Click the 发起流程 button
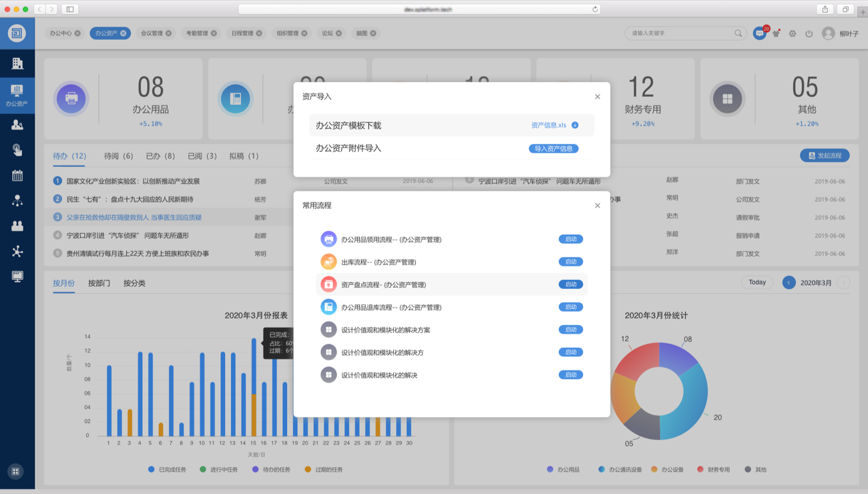Screen dimensions: 868x494 pyautogui.click(x=825, y=156)
